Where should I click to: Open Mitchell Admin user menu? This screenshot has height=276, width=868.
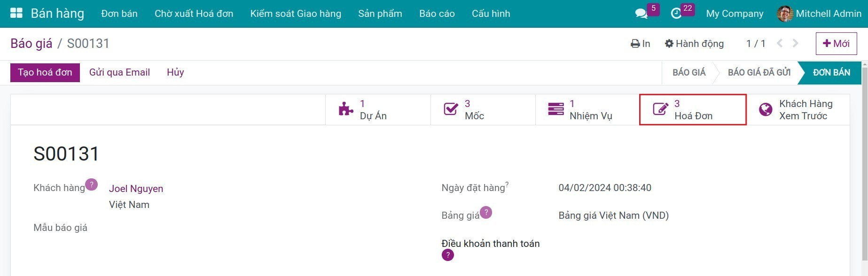(x=819, y=14)
